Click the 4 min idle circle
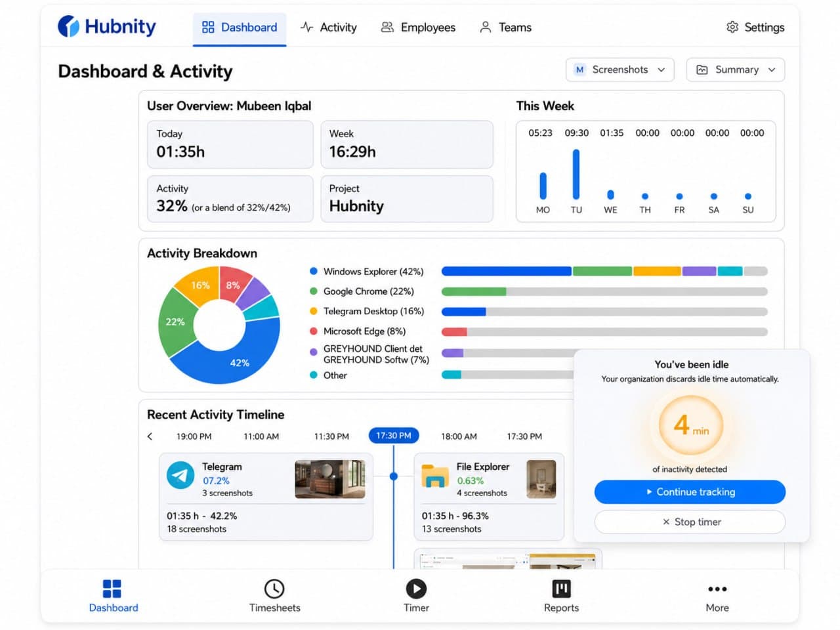The width and height of the screenshot is (840, 630). pyautogui.click(x=691, y=425)
